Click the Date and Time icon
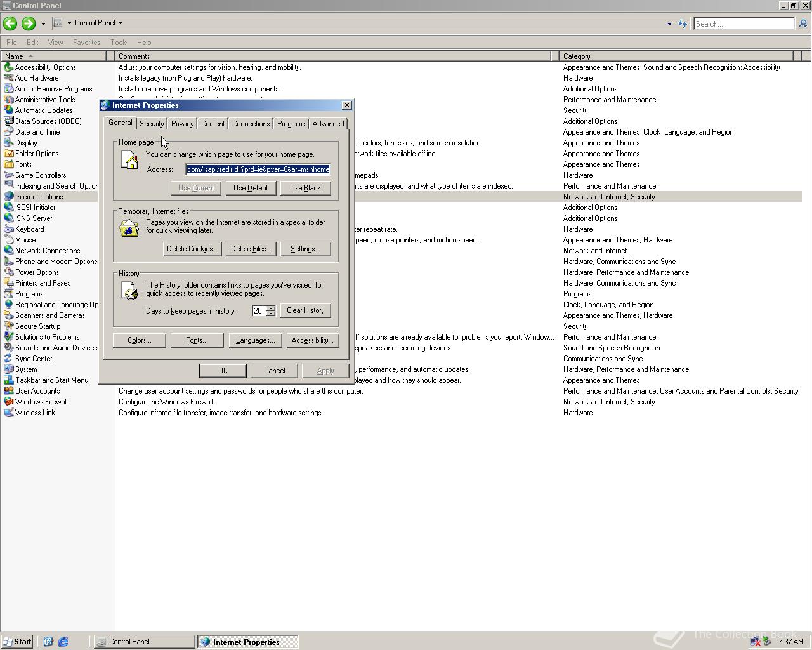 8,132
